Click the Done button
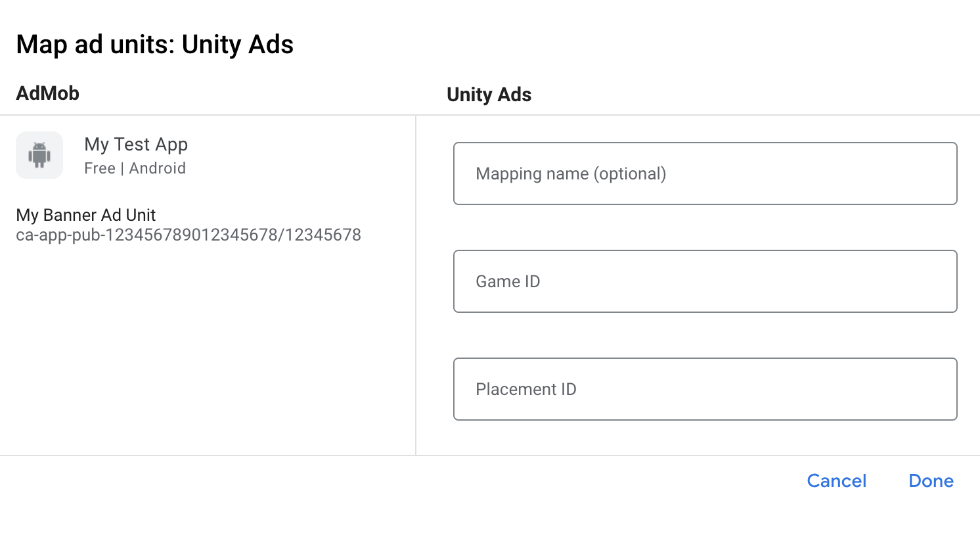This screenshot has width=980, height=535. 931,480
